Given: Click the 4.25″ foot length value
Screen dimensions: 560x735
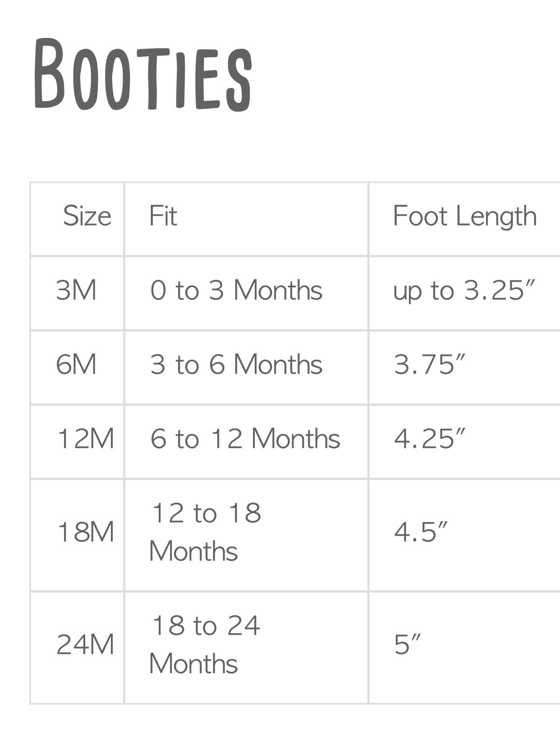Looking at the screenshot, I should 429,439.
